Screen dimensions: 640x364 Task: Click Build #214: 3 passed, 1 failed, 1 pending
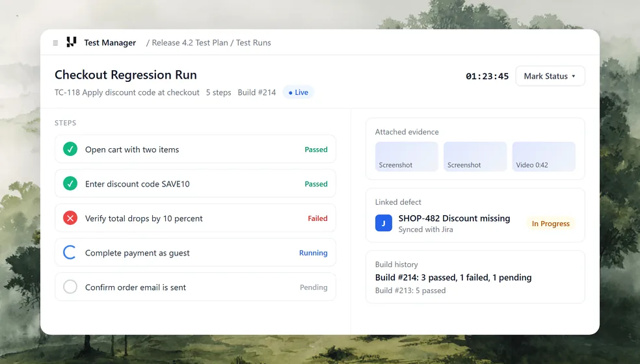coord(453,278)
